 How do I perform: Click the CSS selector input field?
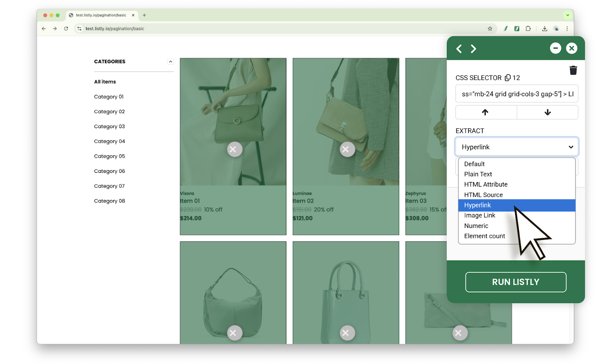tap(517, 94)
